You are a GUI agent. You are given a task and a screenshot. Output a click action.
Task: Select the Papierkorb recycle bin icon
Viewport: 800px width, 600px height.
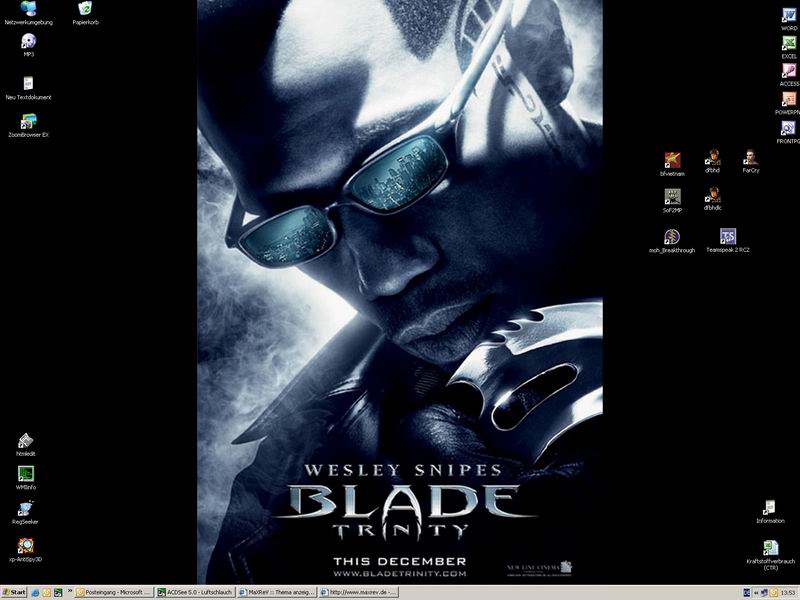coord(85,10)
